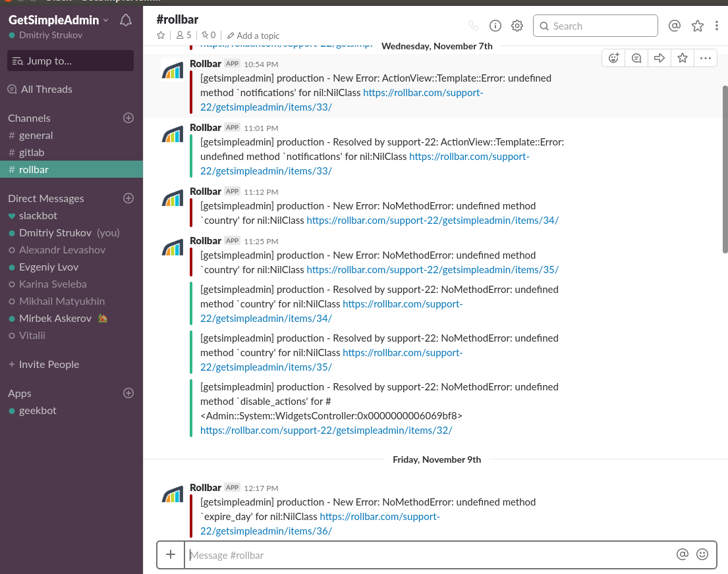Screen dimensions: 728x574
Task: Show channel details info icon
Action: (495, 26)
